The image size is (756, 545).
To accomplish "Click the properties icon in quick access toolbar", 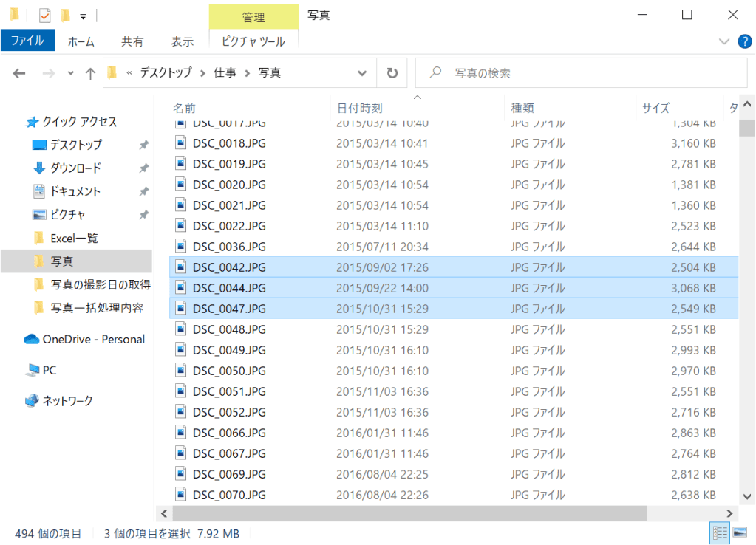I will 45,15.
